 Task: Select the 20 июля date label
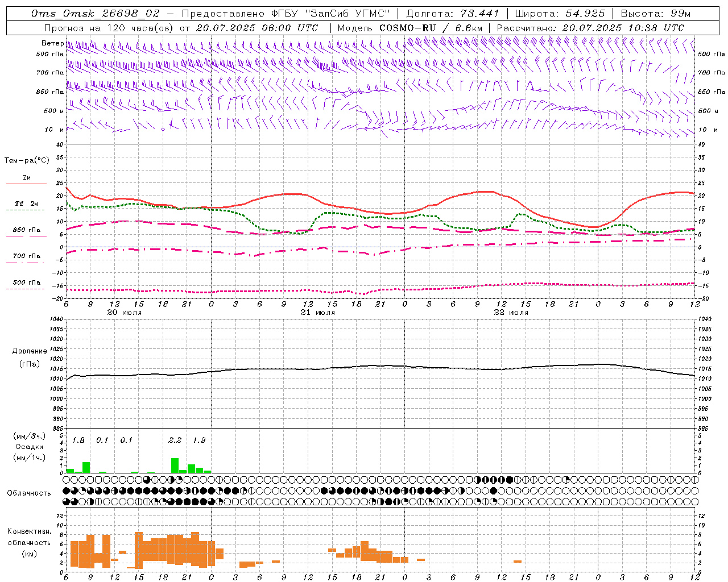(x=125, y=312)
